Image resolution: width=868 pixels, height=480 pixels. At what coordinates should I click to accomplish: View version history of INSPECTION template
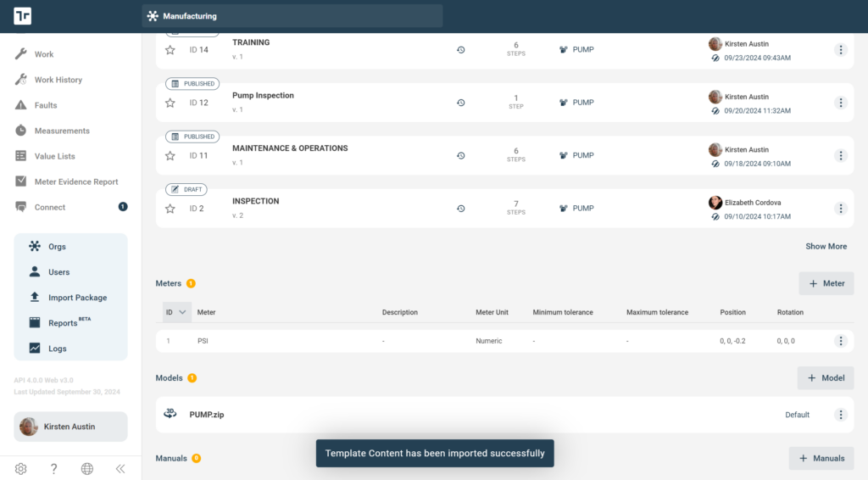pyautogui.click(x=460, y=209)
